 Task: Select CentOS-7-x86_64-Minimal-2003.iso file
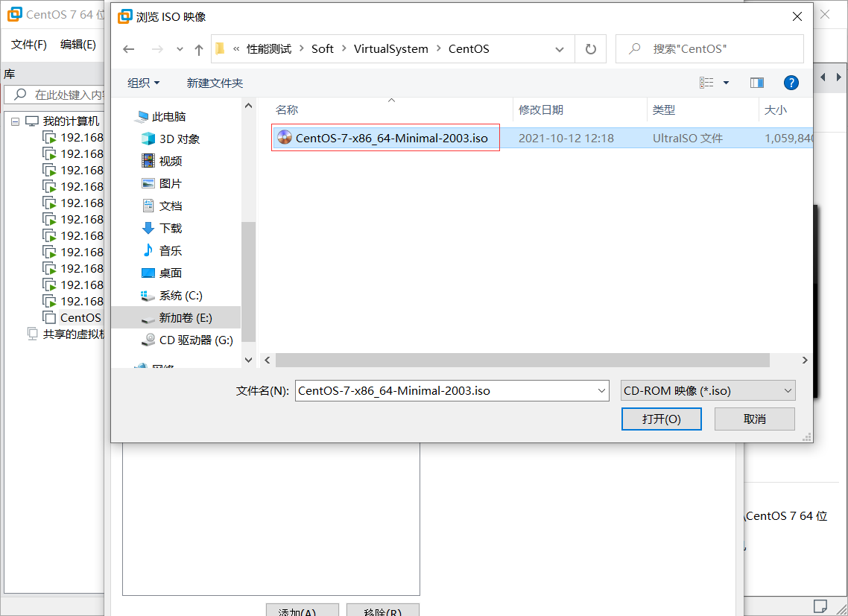[391, 138]
